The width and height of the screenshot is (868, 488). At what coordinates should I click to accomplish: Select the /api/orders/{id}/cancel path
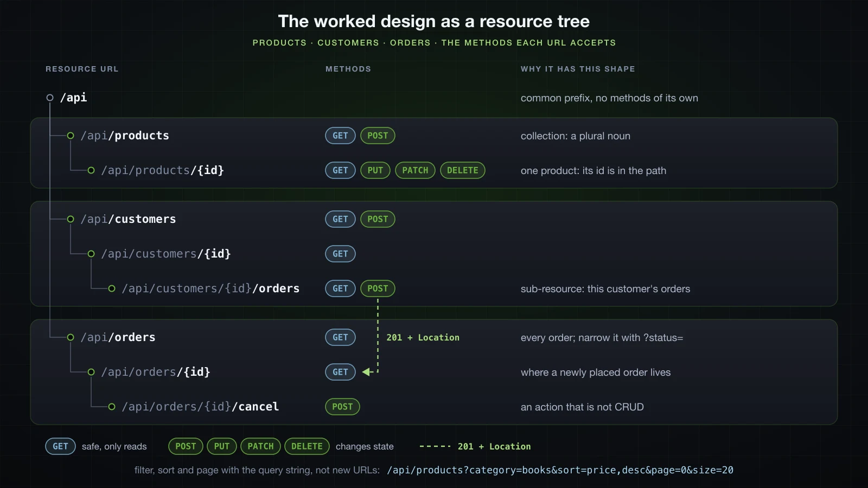click(x=200, y=407)
